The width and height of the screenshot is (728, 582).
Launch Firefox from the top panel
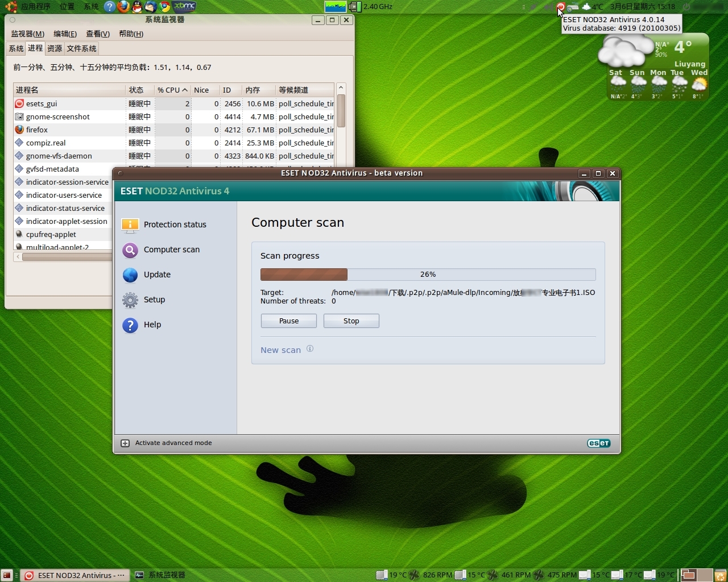point(123,7)
